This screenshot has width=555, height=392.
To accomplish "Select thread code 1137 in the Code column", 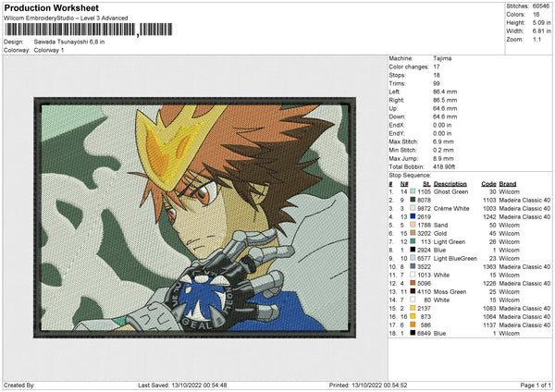I will click(489, 325).
